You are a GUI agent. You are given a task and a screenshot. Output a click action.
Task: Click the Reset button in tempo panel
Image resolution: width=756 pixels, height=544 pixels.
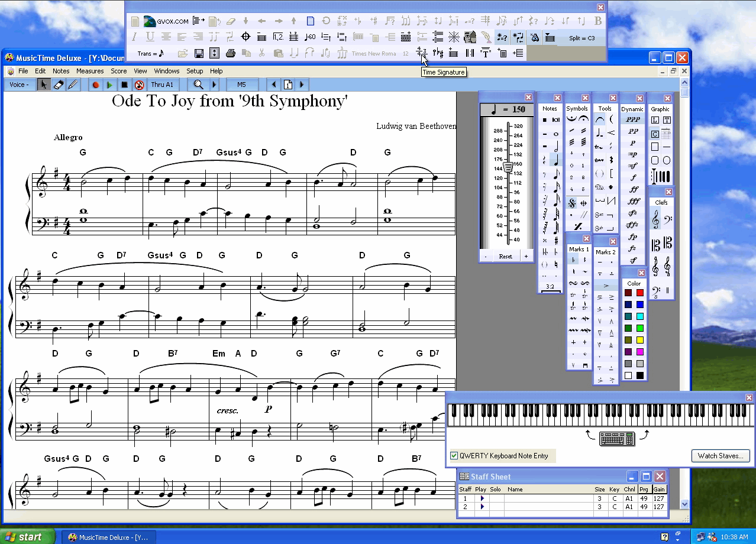(x=505, y=256)
